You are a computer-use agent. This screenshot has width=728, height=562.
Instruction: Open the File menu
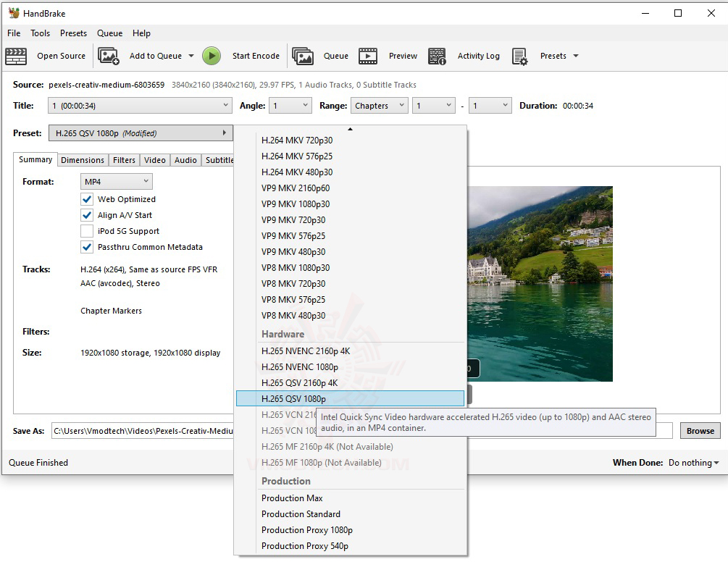pos(14,33)
